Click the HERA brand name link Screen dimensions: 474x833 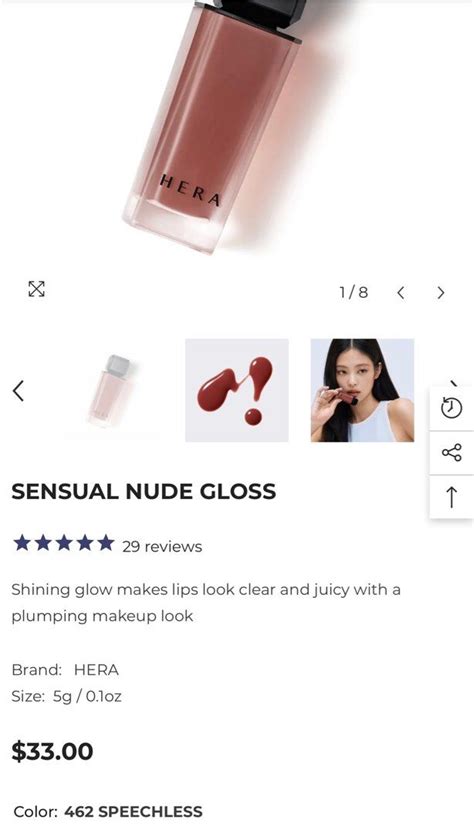pos(96,670)
